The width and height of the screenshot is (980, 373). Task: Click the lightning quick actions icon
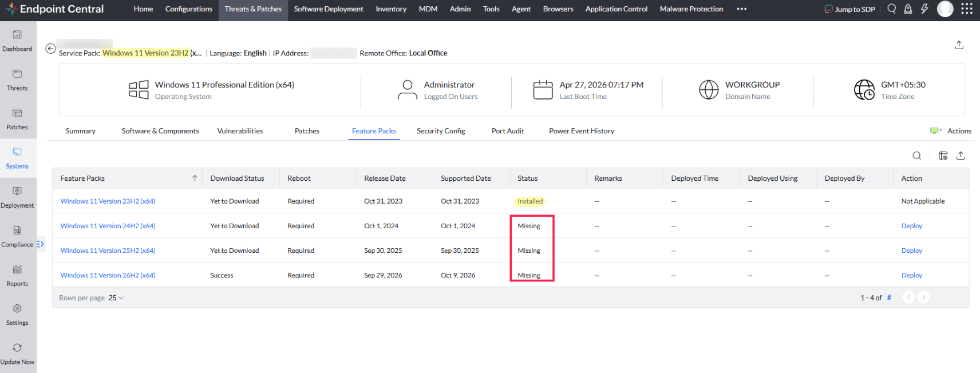point(924,9)
